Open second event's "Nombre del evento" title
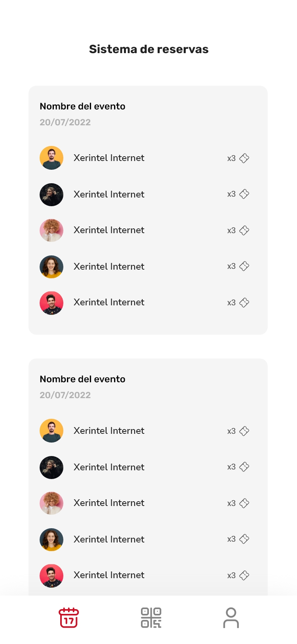297x644 pixels. [x=82, y=379]
